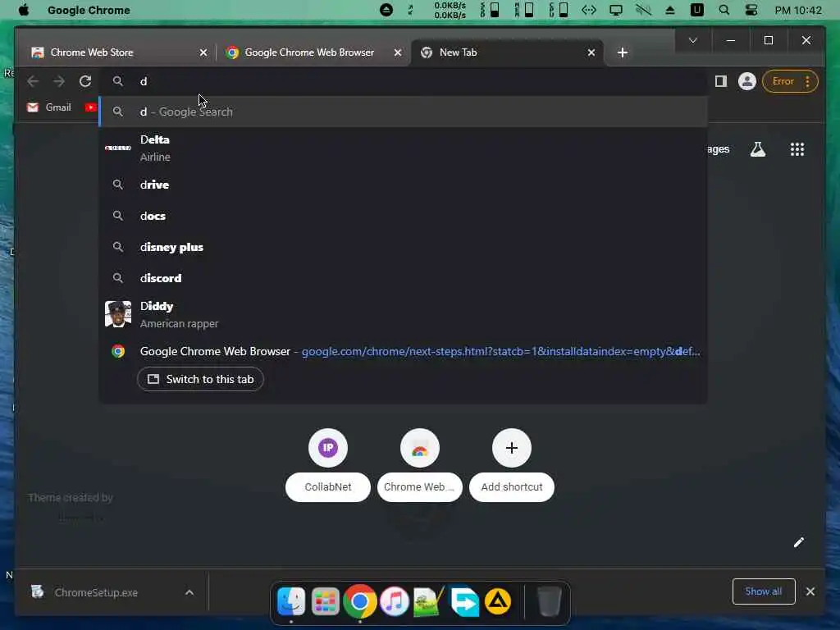Open ChromeSetup.exe in the downloads bar
Viewport: 840px width, 630px height.
pos(97,592)
